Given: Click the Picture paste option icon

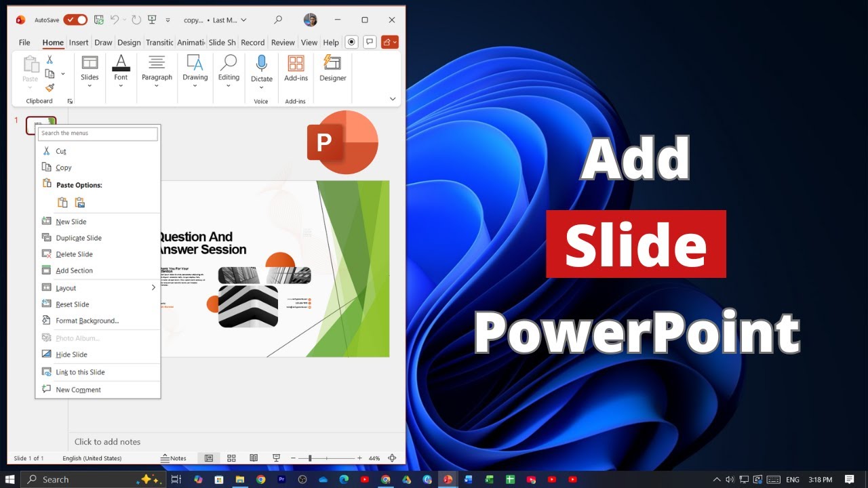Looking at the screenshot, I should click(x=80, y=202).
